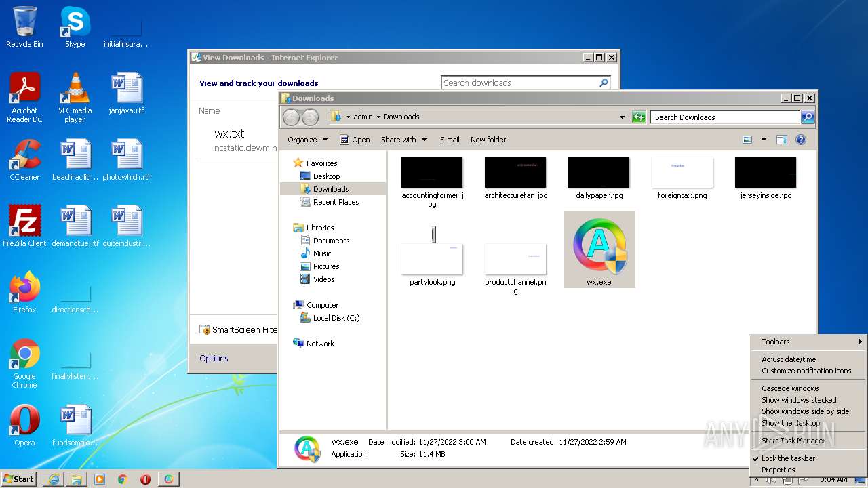Open Downloads in the Favorites tree

coord(331,189)
